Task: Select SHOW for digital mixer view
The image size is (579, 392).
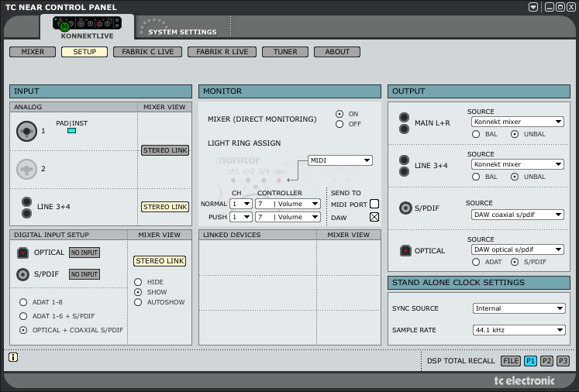Action: coord(138,292)
